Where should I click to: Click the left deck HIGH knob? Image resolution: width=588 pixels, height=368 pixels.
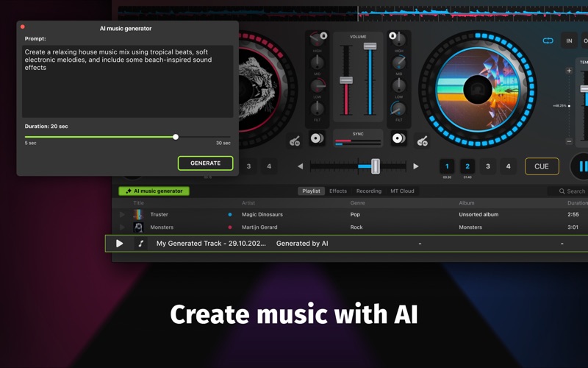pos(317,39)
